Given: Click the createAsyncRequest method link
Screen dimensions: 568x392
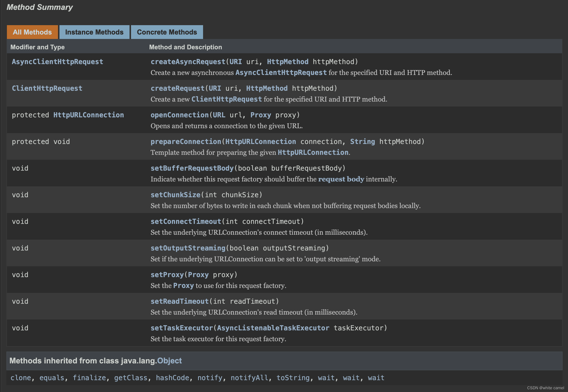Looking at the screenshot, I should click(x=188, y=62).
